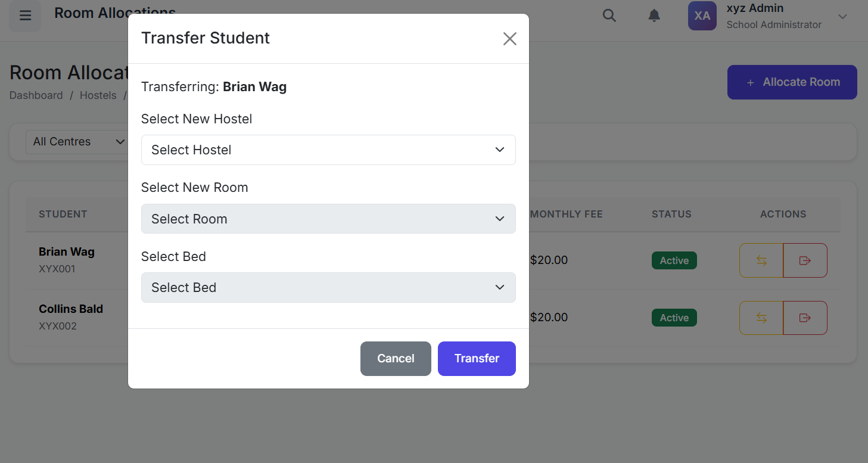Screen dimensions: 868x463
Task: Click transfer icon for Brian Wag
Action: 761,260
